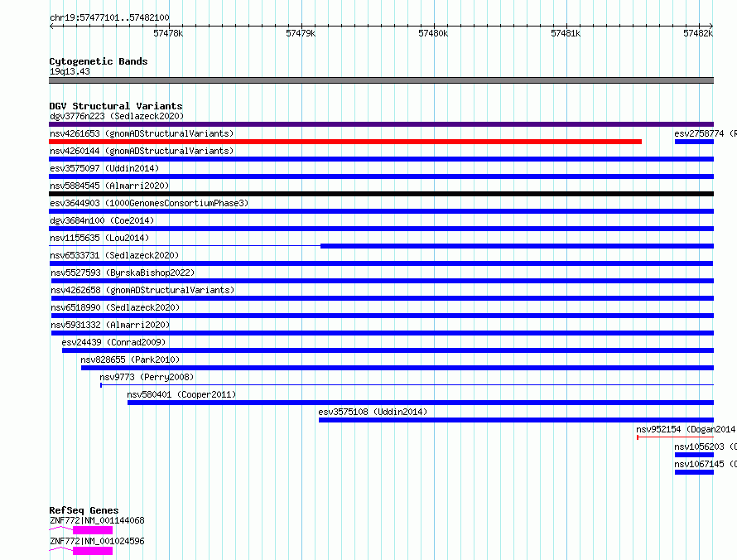Screen dimensions: 737x560
Task: Select ZNF772|NM_001024596 gene exon box
Action: tap(93, 551)
